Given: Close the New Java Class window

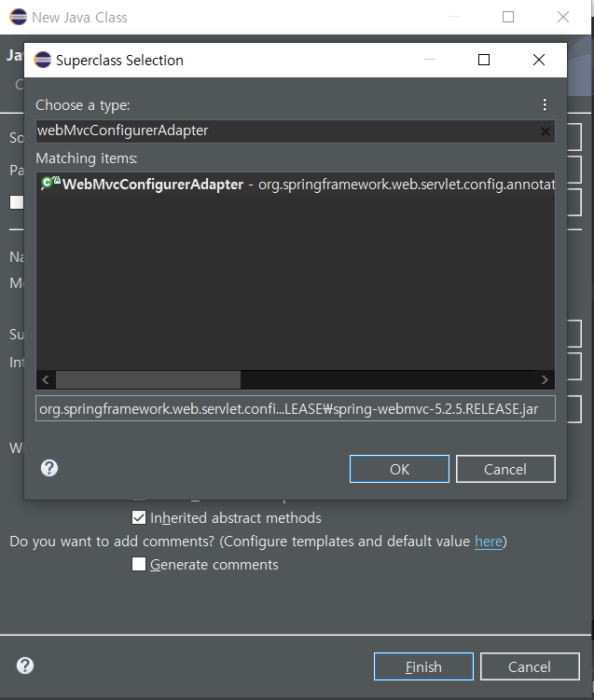Looking at the screenshot, I should coord(563,17).
